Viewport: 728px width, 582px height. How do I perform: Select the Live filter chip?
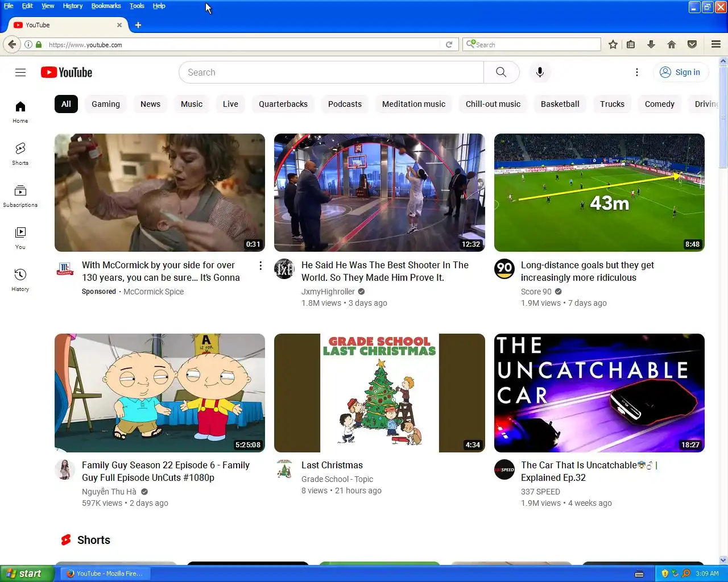click(230, 104)
